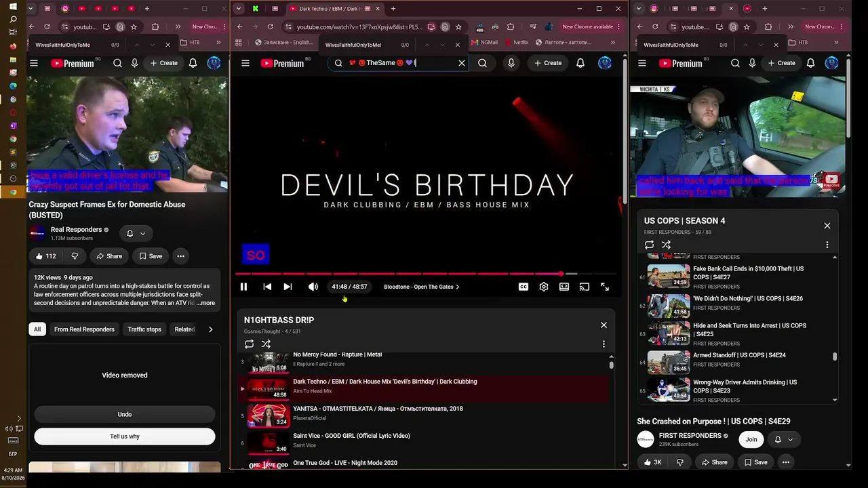Start voice search in the center window
The image size is (868, 488).
click(x=511, y=63)
